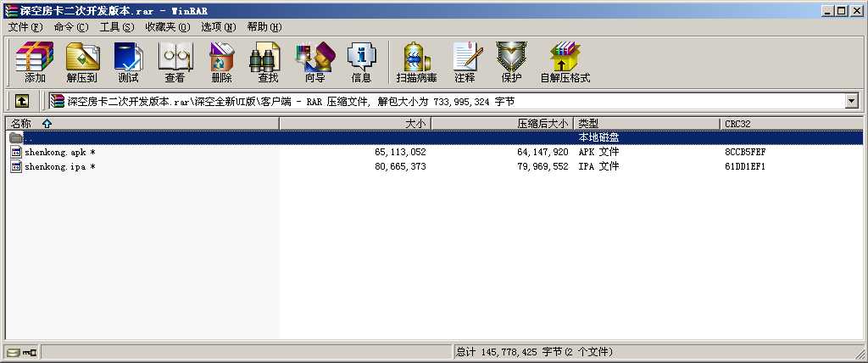
Task: Run the 测试 (Test) archive tool
Action: 129,62
